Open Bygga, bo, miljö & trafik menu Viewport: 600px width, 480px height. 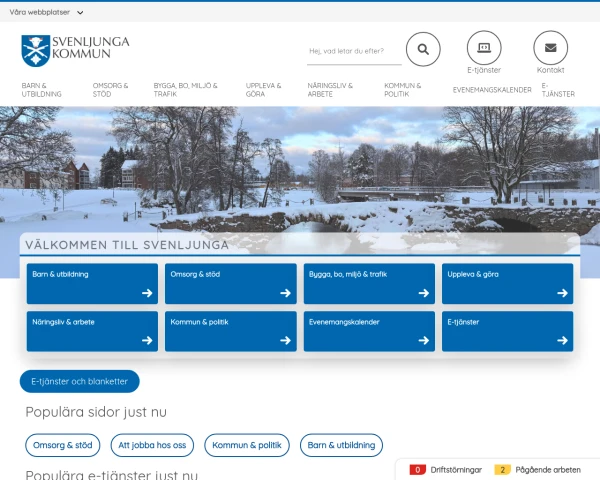point(185,90)
